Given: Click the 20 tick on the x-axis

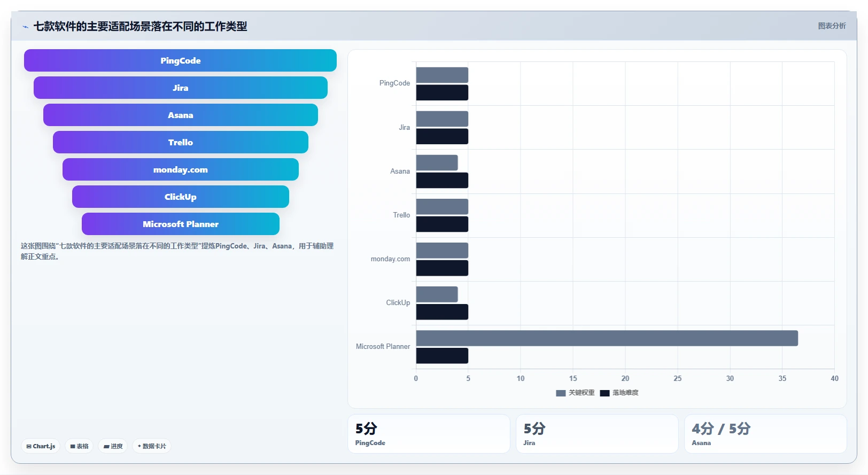Looking at the screenshot, I should (x=625, y=378).
